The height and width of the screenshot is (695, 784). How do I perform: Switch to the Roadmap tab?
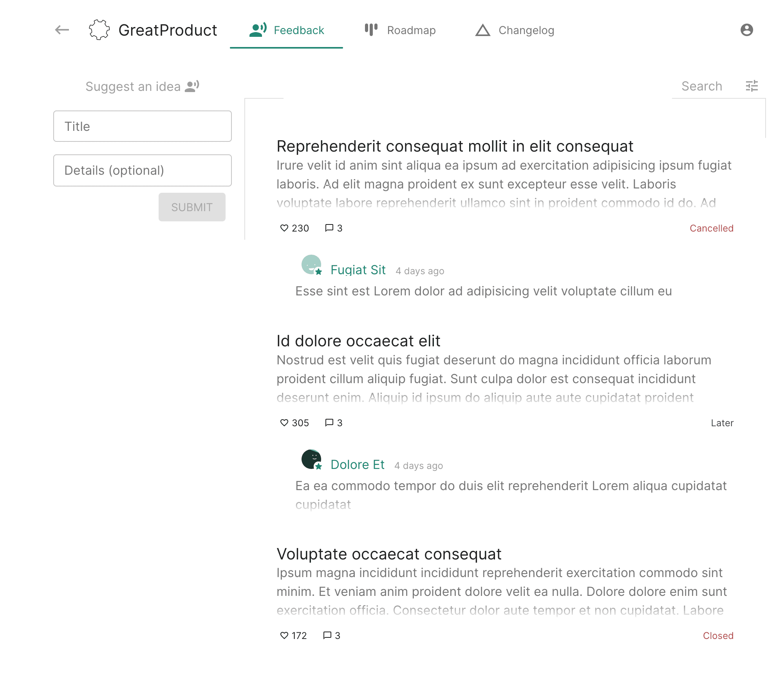pyautogui.click(x=400, y=30)
